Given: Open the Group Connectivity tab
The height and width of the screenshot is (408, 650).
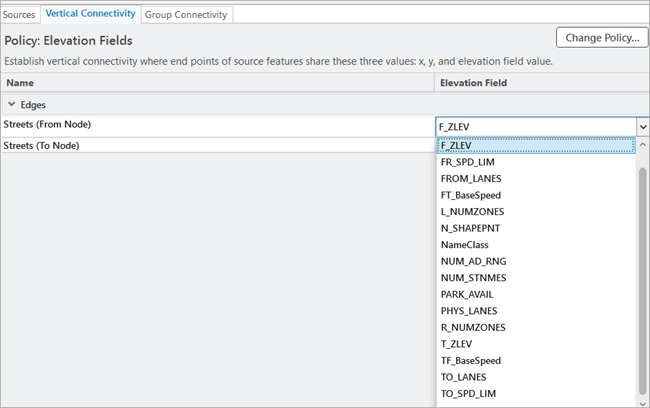Looking at the screenshot, I should (x=187, y=14).
